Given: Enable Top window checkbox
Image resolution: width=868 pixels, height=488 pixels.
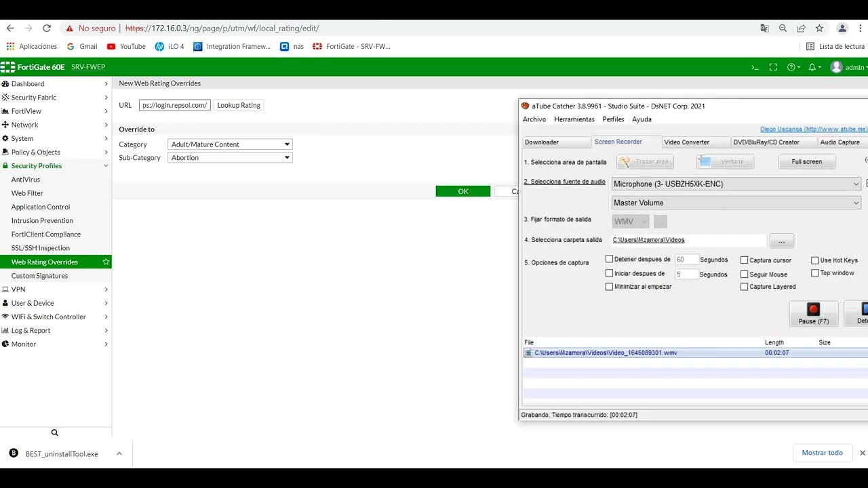Looking at the screenshot, I should coord(815,272).
